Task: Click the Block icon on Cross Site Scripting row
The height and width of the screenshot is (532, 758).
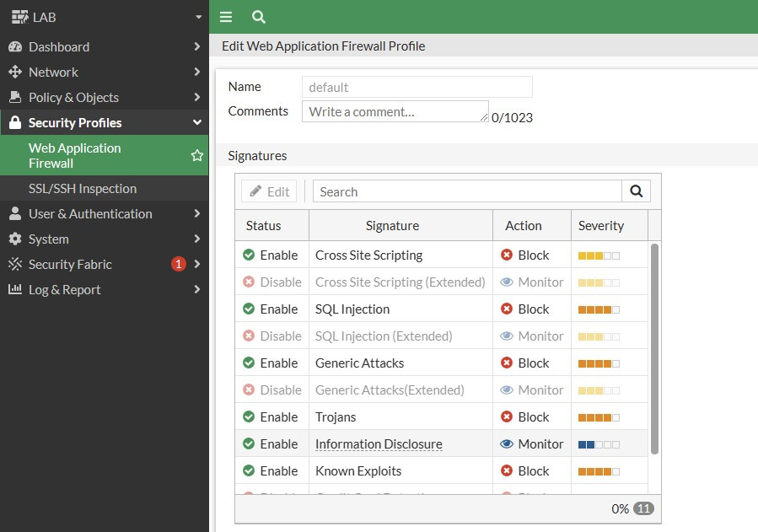Action: (x=507, y=255)
